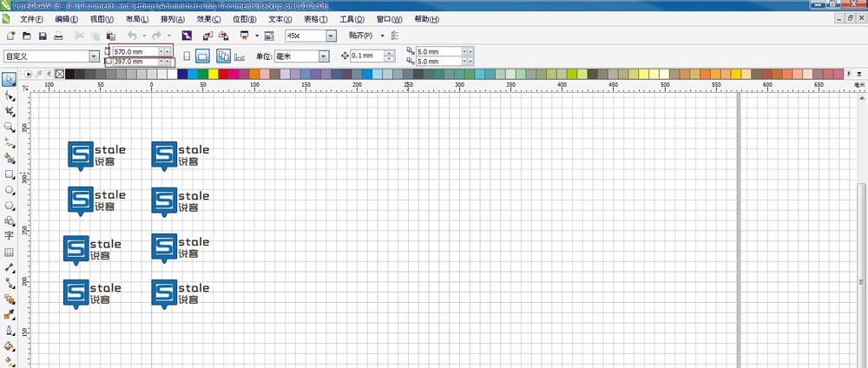868x368 pixels.
Task: Open the Options icon beside 贴齐
Action: point(395,36)
